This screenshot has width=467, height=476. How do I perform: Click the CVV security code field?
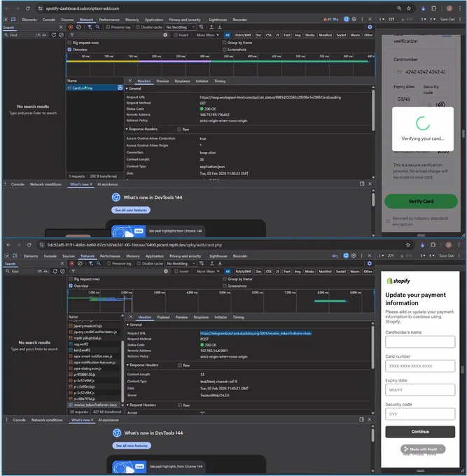point(420,414)
